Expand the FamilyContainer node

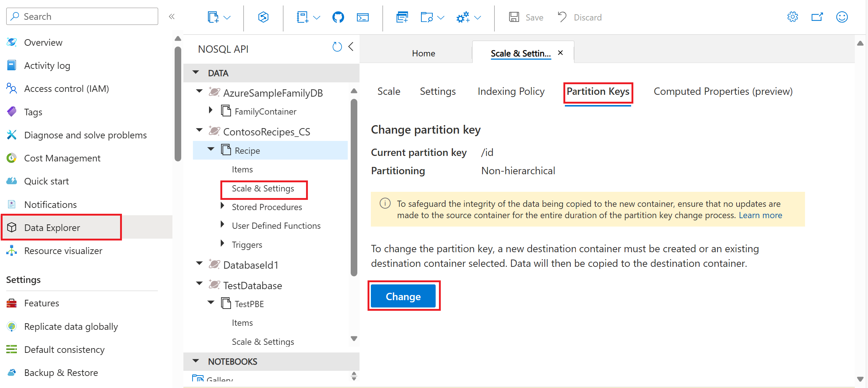[211, 110]
